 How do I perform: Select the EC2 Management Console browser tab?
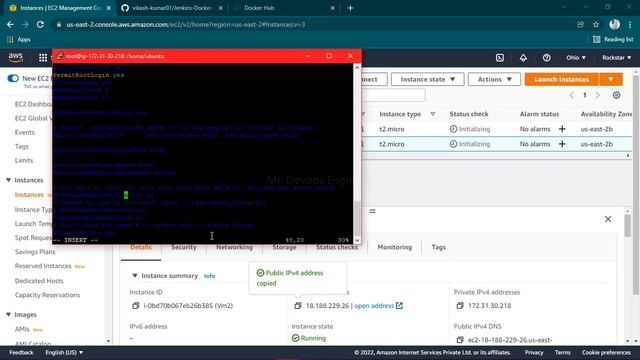click(60, 8)
